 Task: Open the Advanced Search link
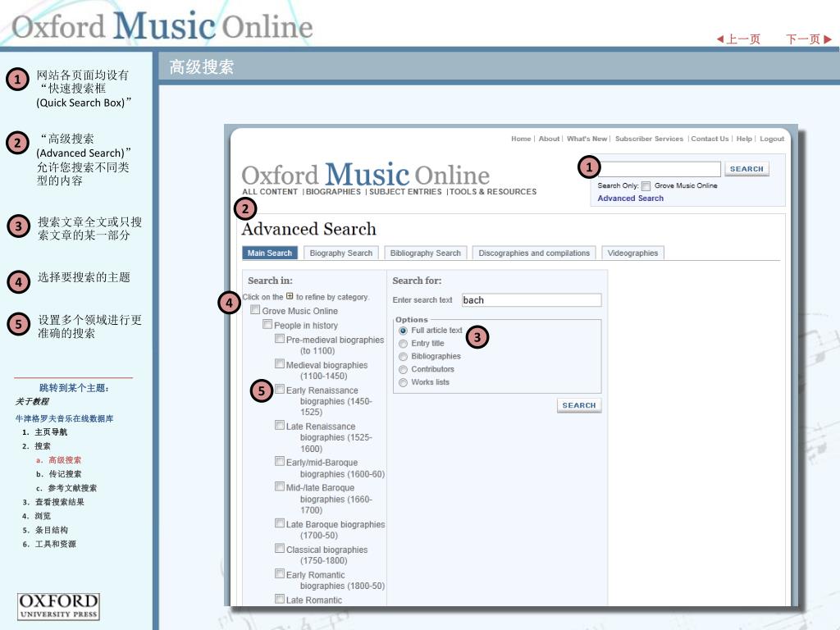click(631, 199)
